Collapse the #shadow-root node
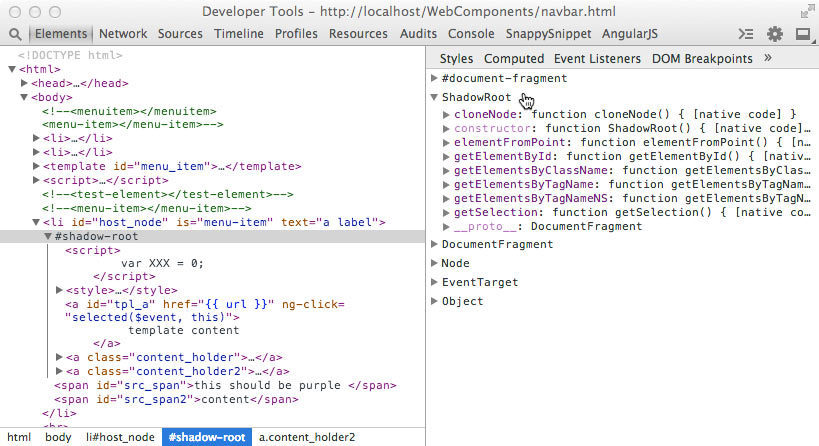This screenshot has height=446, width=819. point(47,237)
